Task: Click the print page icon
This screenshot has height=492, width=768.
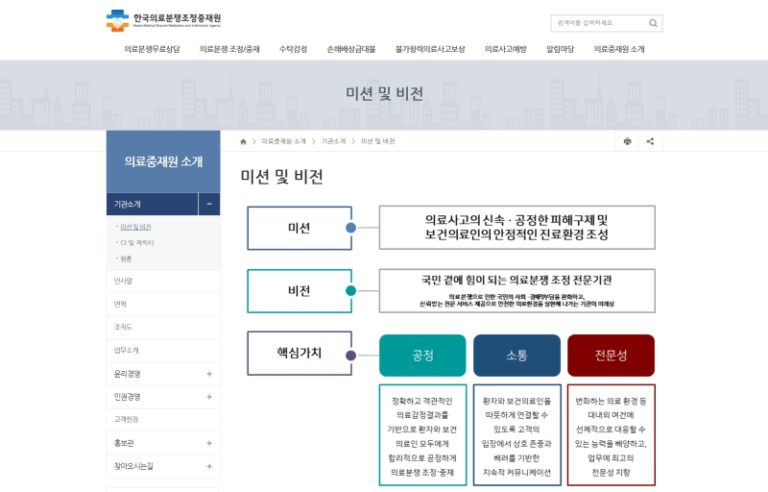Action: [x=626, y=142]
